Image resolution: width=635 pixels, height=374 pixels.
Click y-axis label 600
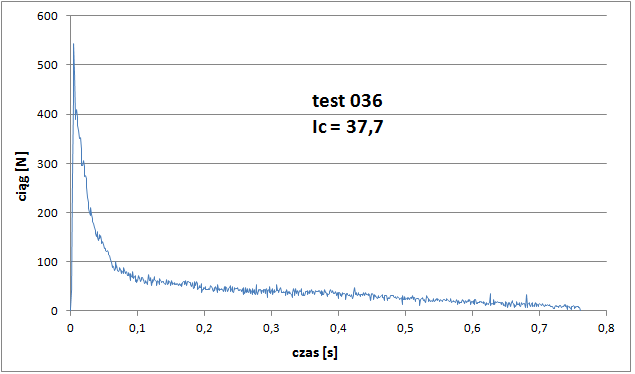point(47,16)
